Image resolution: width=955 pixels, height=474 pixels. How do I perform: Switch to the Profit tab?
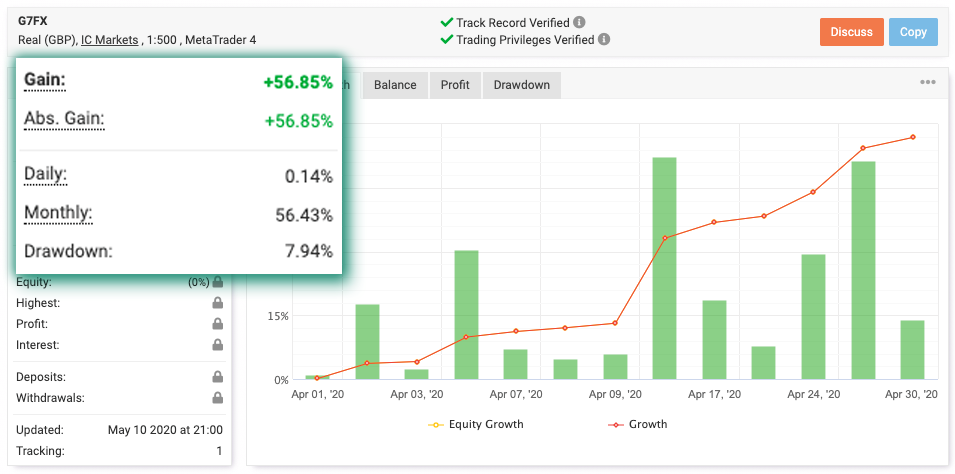click(455, 85)
